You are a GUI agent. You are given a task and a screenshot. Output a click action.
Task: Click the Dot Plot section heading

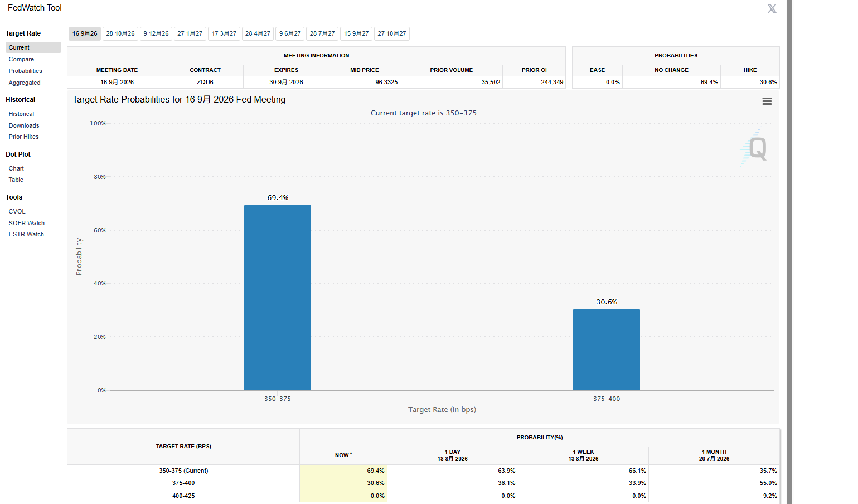tap(18, 154)
